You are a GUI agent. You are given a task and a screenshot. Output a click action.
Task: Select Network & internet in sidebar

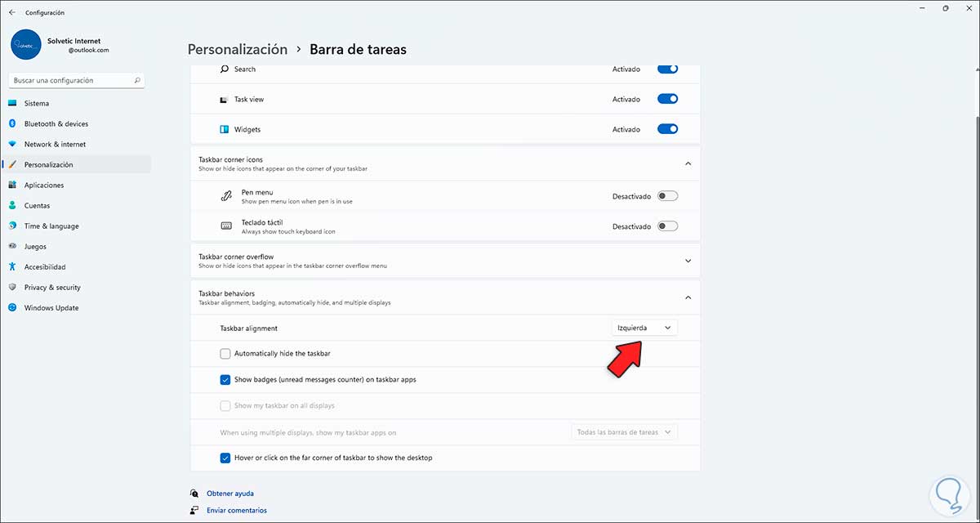[55, 144]
